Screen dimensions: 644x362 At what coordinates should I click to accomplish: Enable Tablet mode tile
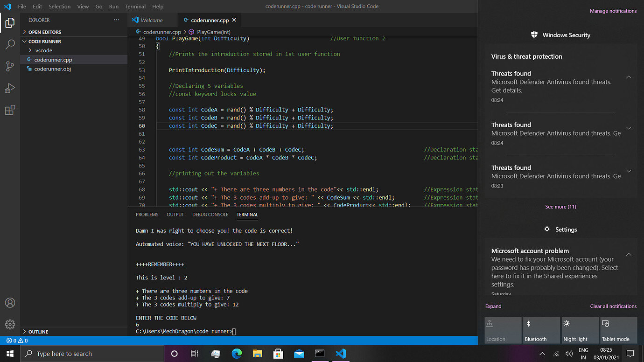(x=618, y=330)
